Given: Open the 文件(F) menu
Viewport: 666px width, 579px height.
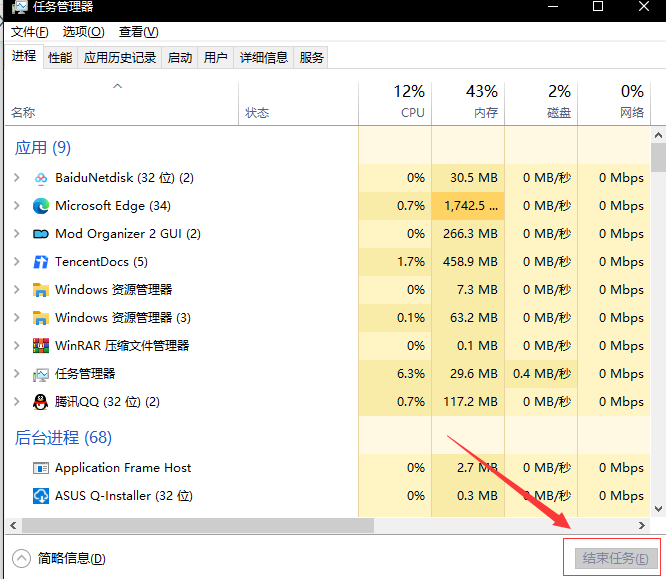Looking at the screenshot, I should (30, 32).
